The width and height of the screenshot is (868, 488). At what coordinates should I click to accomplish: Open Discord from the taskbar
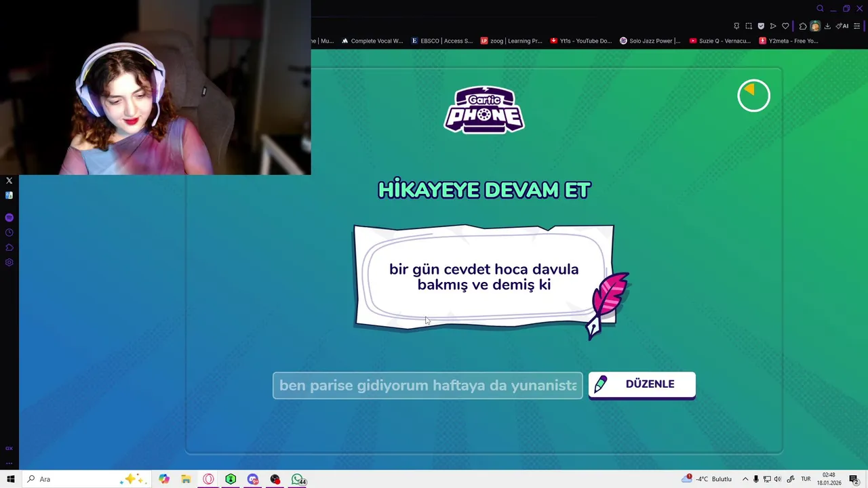point(253,479)
